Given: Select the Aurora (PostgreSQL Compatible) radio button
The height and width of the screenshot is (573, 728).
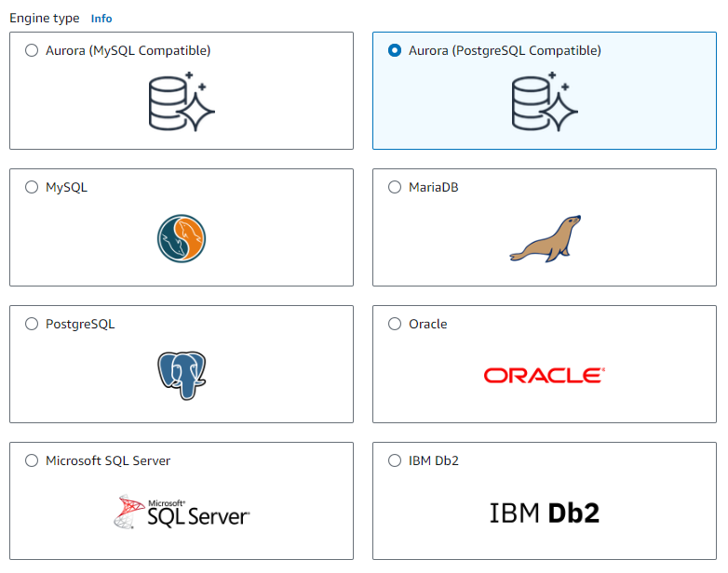Looking at the screenshot, I should point(395,50).
